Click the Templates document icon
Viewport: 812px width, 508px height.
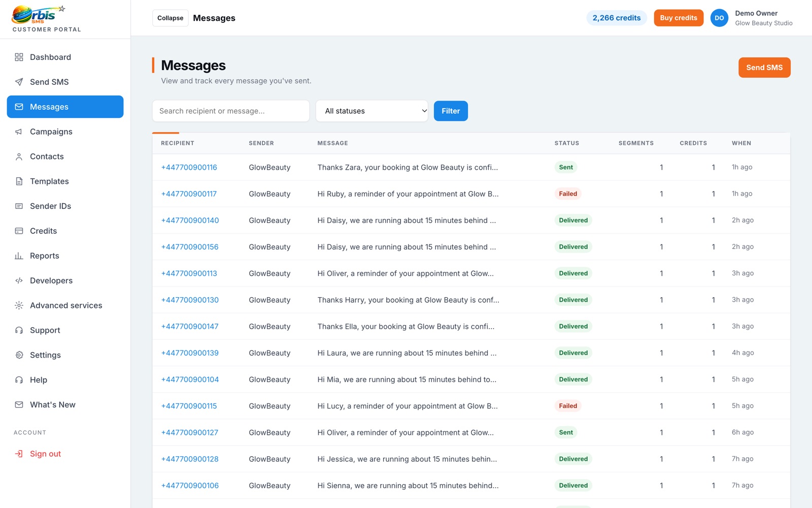coord(19,181)
